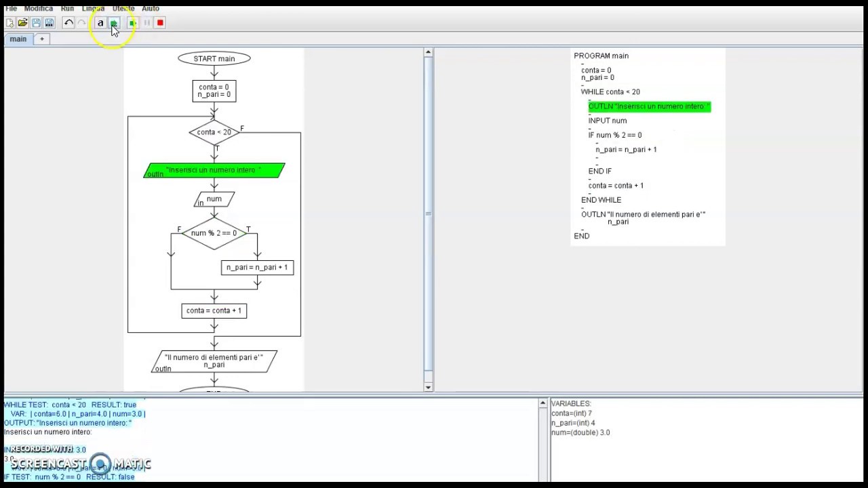Pause execution with the pause icon
Viewport: 868px width, 488px height.
tap(146, 23)
